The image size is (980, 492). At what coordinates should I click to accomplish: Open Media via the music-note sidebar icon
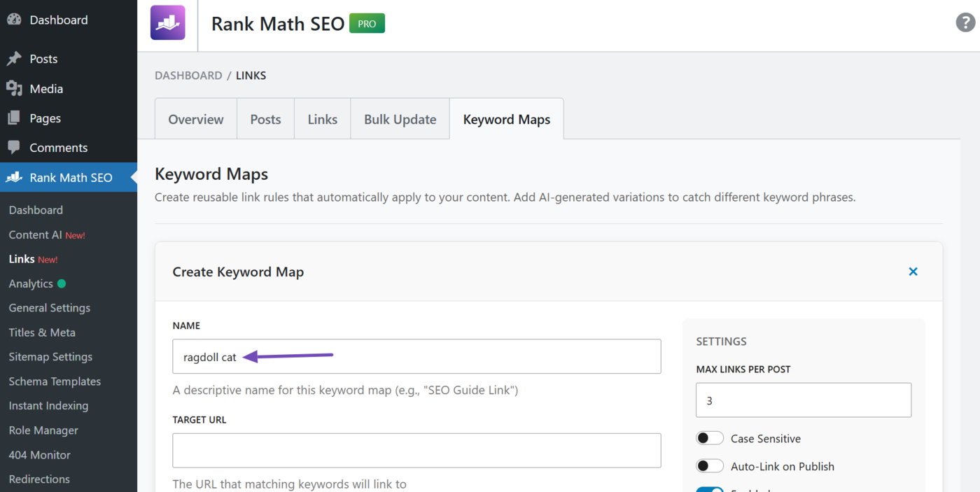point(14,88)
